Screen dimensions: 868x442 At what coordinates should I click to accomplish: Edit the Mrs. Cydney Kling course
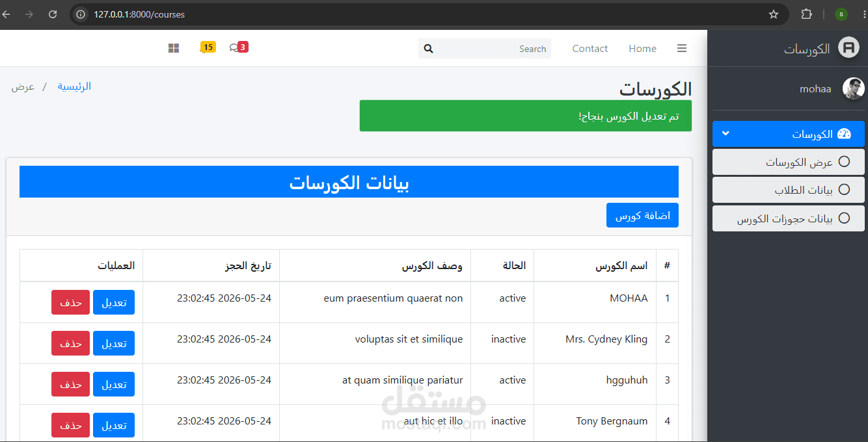pos(114,343)
